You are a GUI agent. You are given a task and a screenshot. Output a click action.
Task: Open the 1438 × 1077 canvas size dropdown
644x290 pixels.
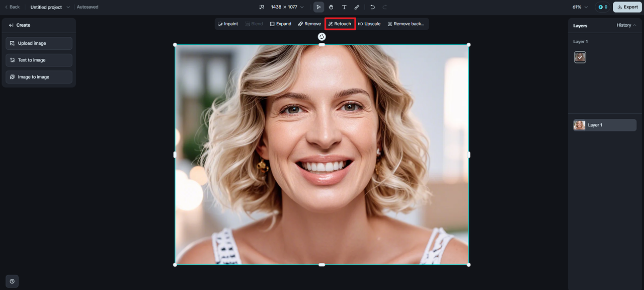tap(287, 7)
